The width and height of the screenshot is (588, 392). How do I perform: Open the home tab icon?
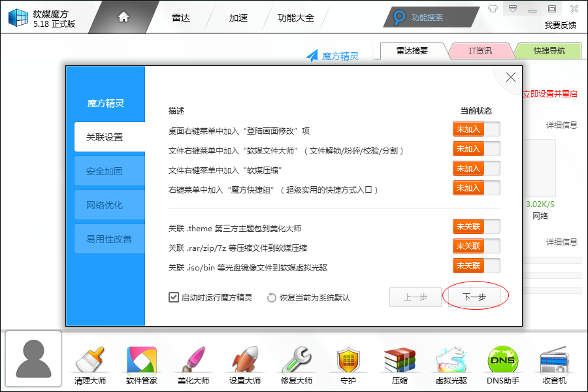click(x=123, y=17)
